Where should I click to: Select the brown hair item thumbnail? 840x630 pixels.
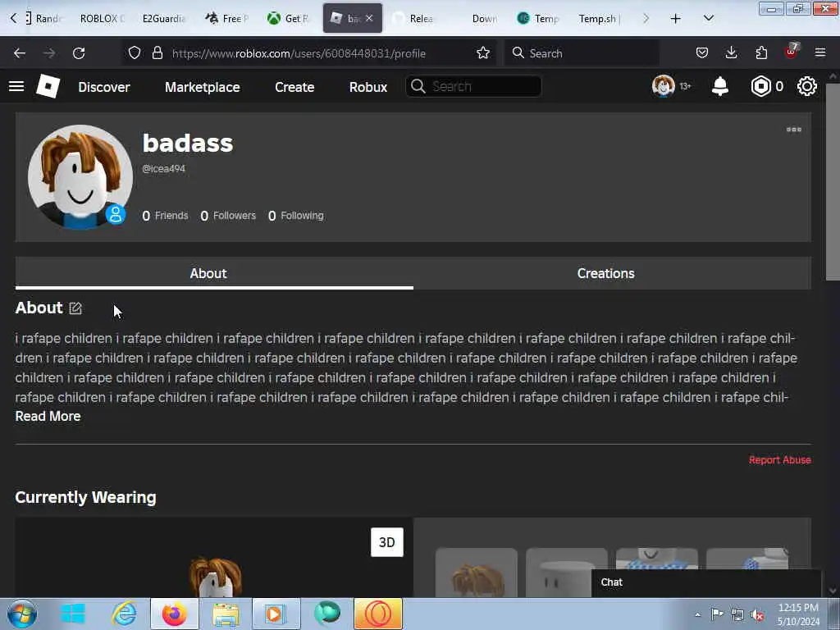click(477, 573)
